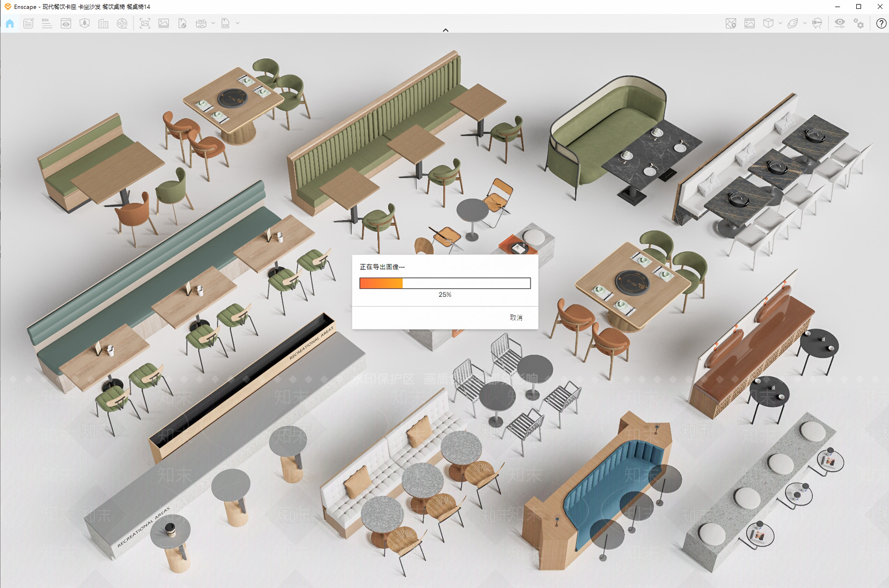Screen dimensions: 889x588
Task: Click the EXE standalone export icon
Action: pyautogui.click(x=226, y=23)
